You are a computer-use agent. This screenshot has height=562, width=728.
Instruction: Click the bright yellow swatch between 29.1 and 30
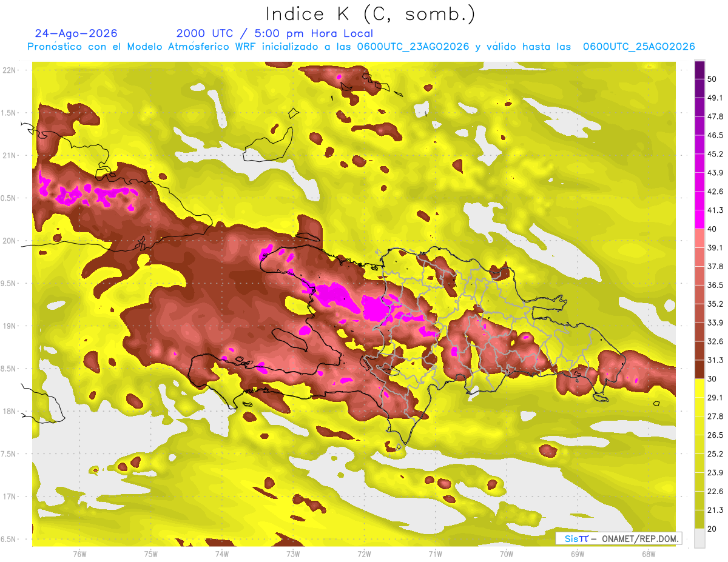coord(699,388)
